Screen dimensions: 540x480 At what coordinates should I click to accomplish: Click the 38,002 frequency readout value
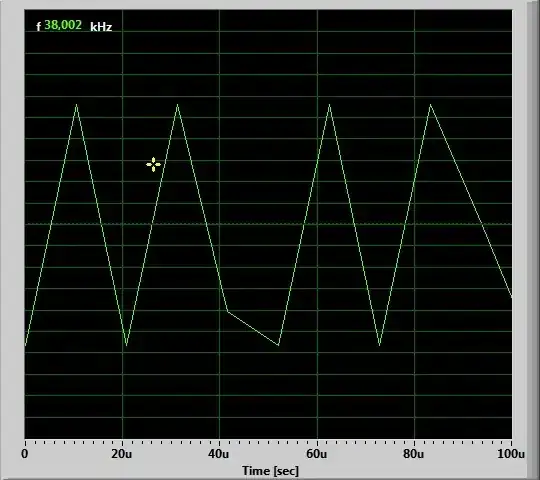(x=63, y=25)
